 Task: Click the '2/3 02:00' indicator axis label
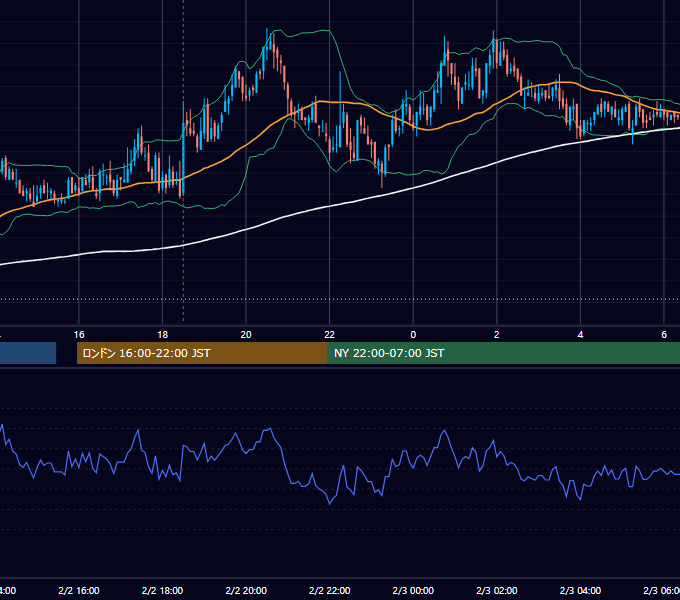pos(497,590)
